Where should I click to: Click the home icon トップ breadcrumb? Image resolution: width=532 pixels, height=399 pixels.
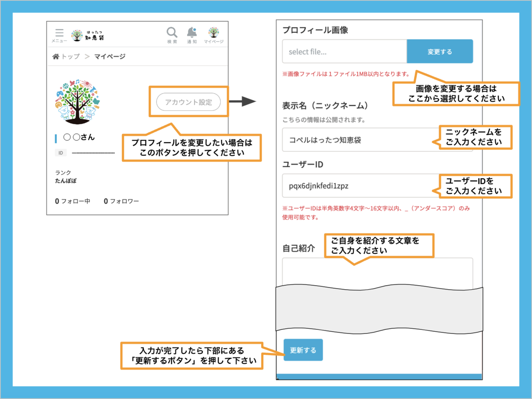[66, 56]
